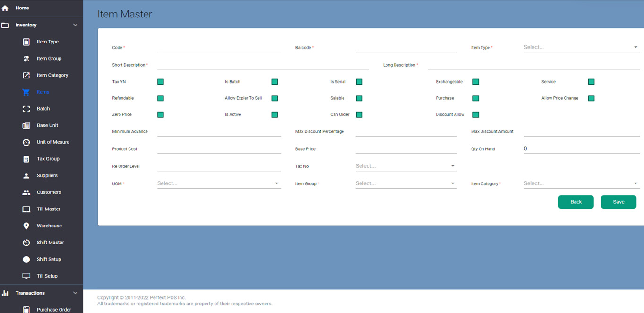The width and height of the screenshot is (644, 313).
Task: Open Purchase Order menu entry
Action: click(x=54, y=310)
